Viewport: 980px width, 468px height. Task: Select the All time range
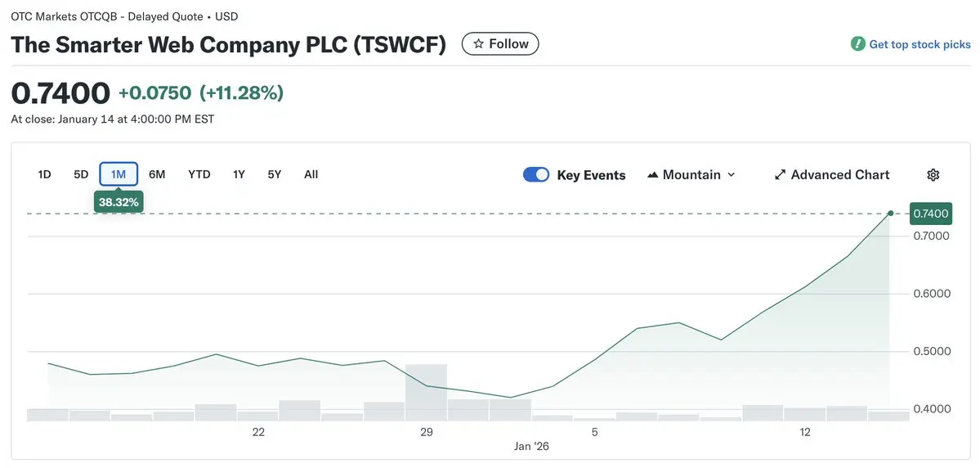(311, 174)
